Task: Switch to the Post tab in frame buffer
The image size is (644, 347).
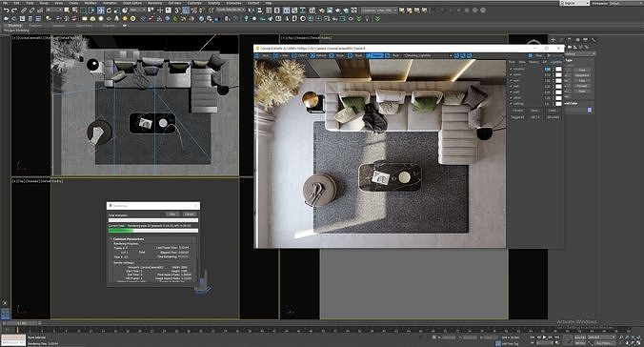Action: 512,62
